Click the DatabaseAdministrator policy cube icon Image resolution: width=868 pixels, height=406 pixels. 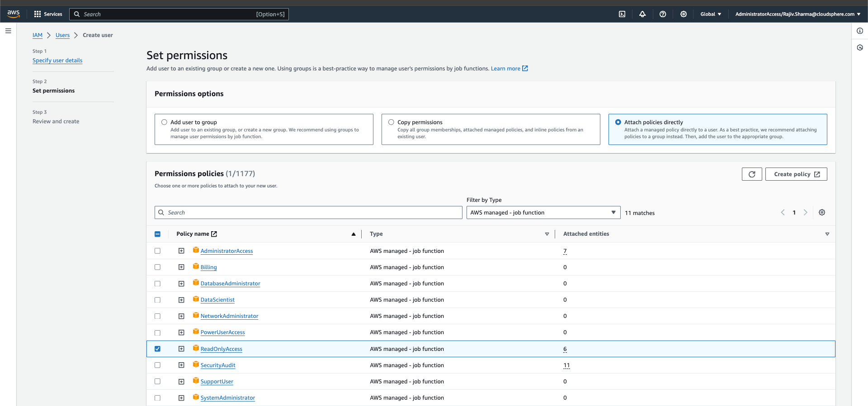pos(196,283)
